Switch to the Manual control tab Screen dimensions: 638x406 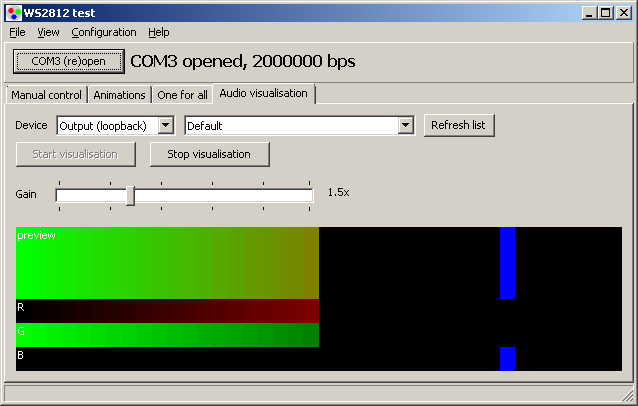46,95
